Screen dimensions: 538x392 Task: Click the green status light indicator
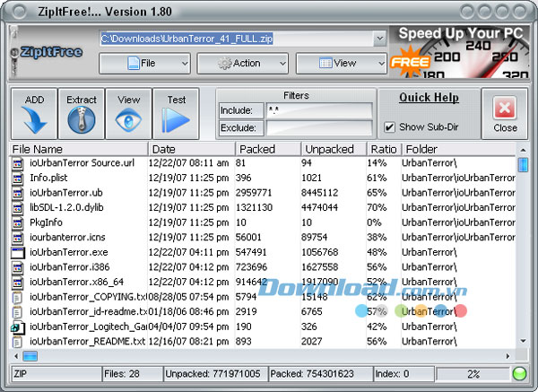tap(519, 374)
